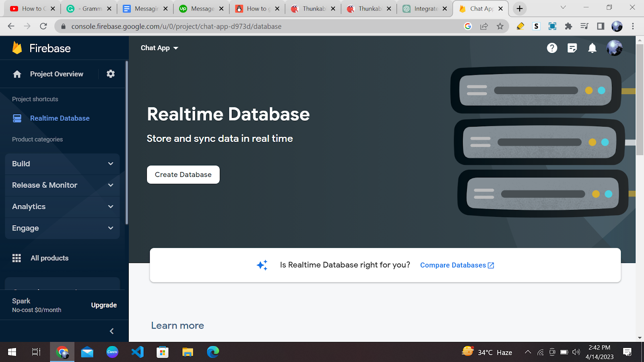Image resolution: width=644 pixels, height=362 pixels.
Task: Expand the Analytics category
Action: pyautogui.click(x=62, y=207)
